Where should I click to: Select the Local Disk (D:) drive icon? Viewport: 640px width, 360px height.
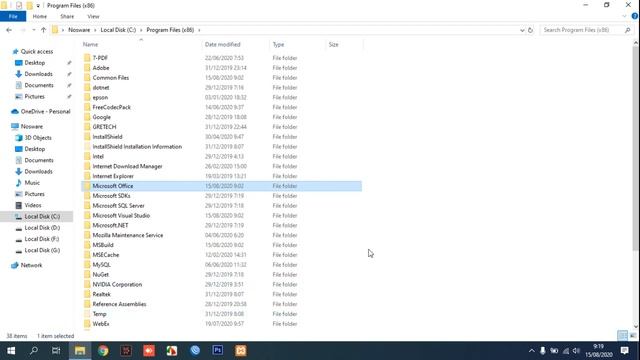tap(18, 228)
